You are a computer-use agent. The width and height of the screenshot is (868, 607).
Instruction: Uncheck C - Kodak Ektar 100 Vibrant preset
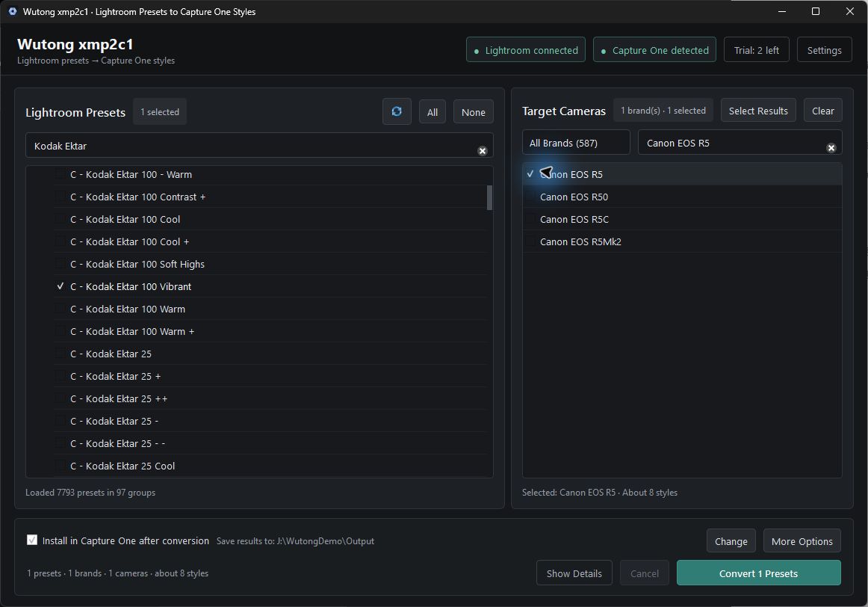[x=61, y=286]
